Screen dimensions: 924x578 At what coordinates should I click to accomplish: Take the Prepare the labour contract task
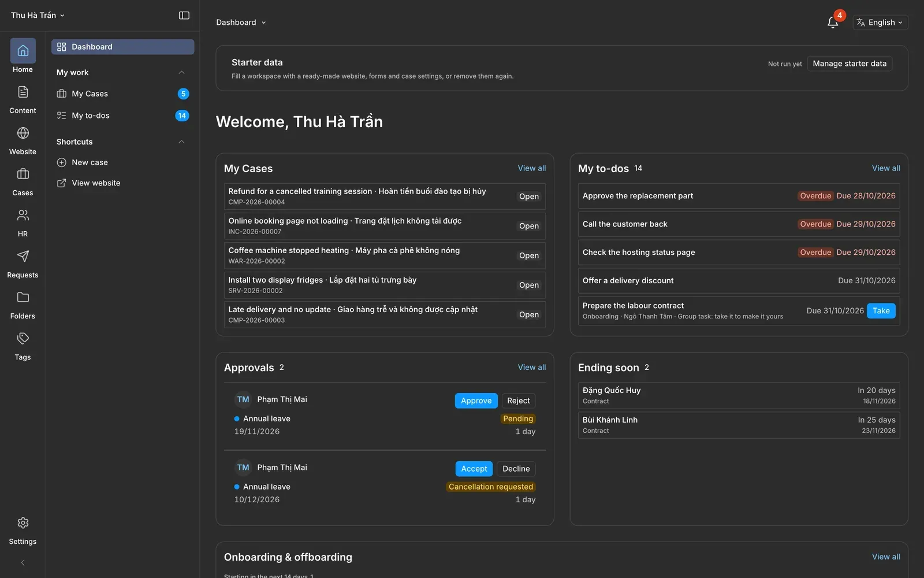click(881, 311)
